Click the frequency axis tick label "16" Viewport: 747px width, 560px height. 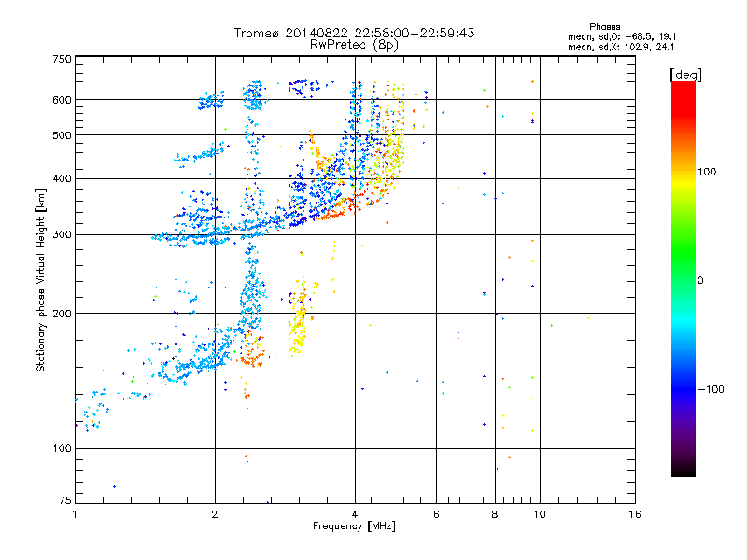click(635, 514)
